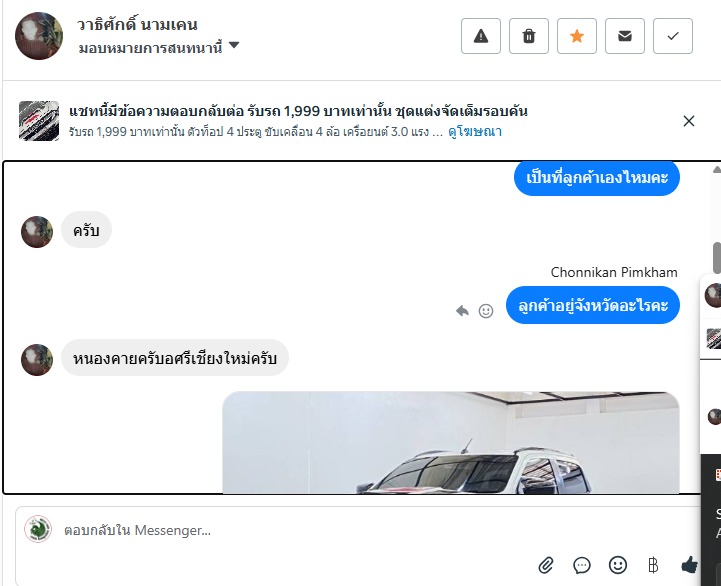Open the ดูโฆษณา link
The image size is (721, 586).
(x=475, y=132)
